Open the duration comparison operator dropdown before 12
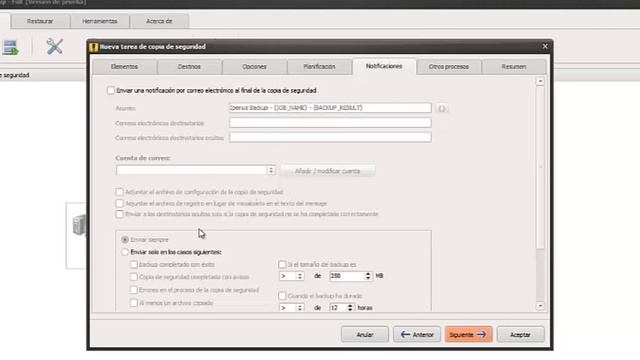 click(x=291, y=308)
